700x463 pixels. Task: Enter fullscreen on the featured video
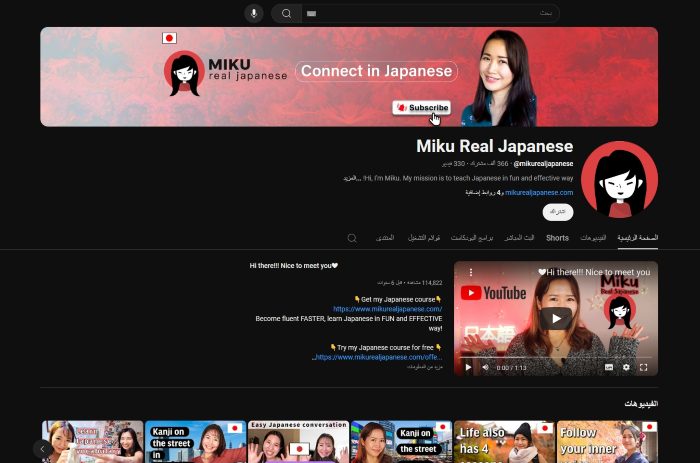tap(644, 367)
